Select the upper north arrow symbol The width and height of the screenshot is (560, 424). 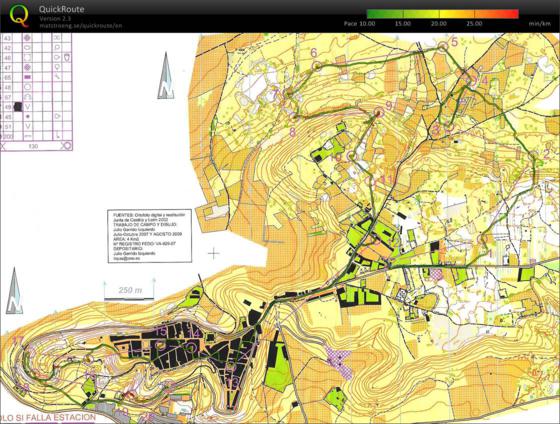tap(166, 76)
